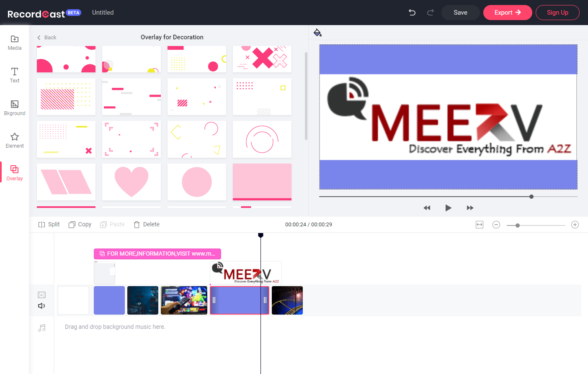Choose the double circle outline overlay

pos(262,139)
